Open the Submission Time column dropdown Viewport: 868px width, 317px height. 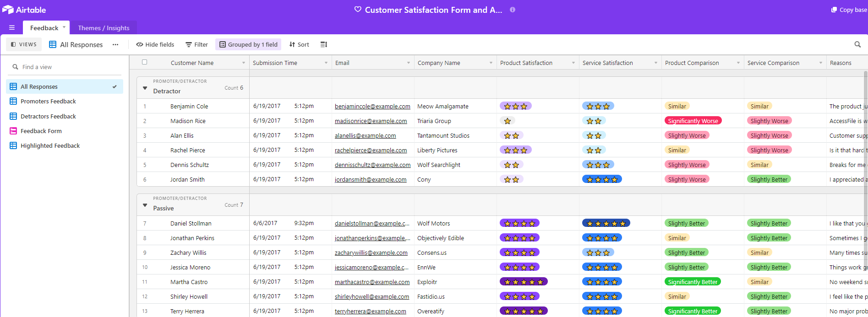tap(326, 63)
